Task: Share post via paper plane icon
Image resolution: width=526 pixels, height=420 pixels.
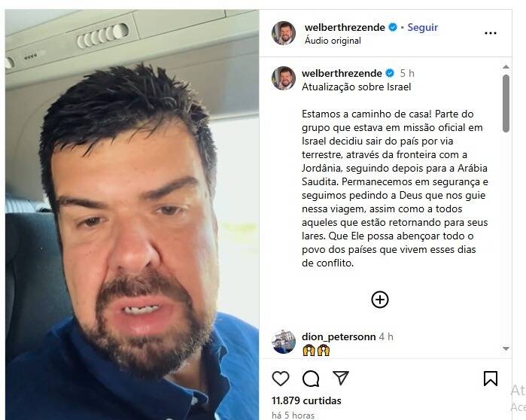Action: pos(341,378)
